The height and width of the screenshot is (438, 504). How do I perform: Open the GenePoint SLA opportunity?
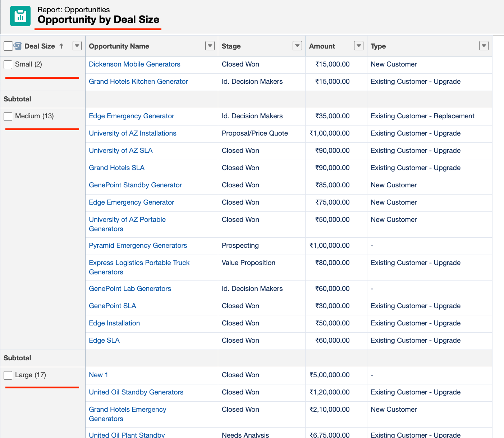tap(113, 306)
